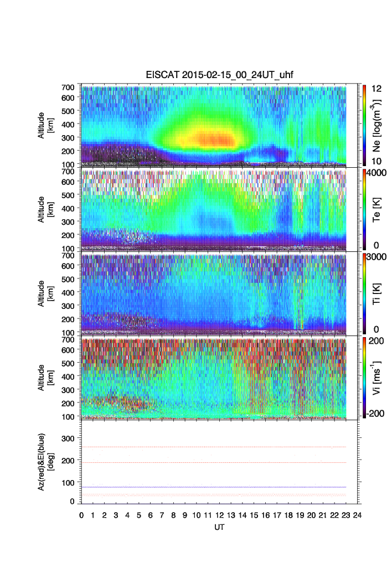392x588 pixels.
Task: Click UT axis tick label '15'
Action: (254, 515)
